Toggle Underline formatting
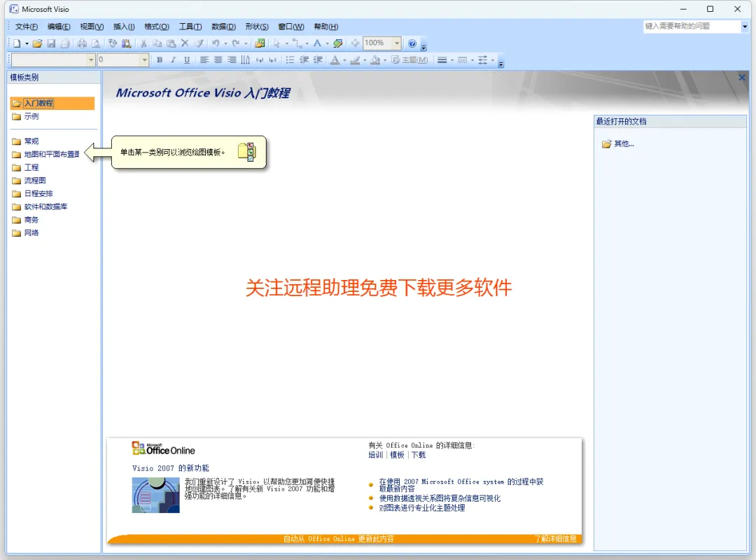756x560 pixels. pos(187,59)
